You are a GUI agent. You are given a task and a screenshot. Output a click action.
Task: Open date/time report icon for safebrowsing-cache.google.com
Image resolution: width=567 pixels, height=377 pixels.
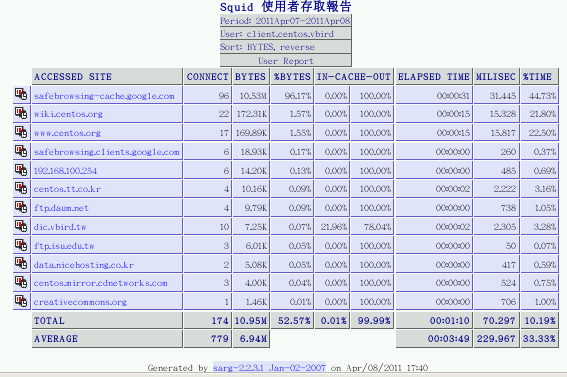pyautogui.click(x=21, y=95)
